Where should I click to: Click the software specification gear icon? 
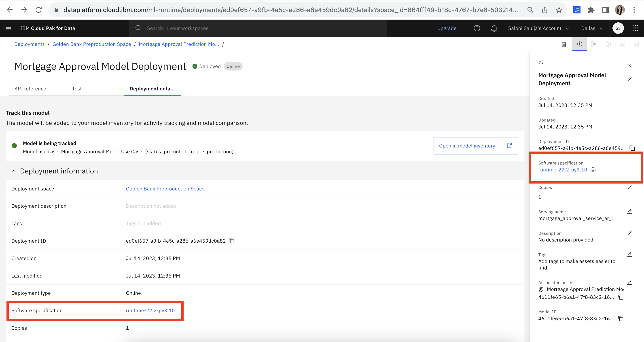tap(593, 170)
